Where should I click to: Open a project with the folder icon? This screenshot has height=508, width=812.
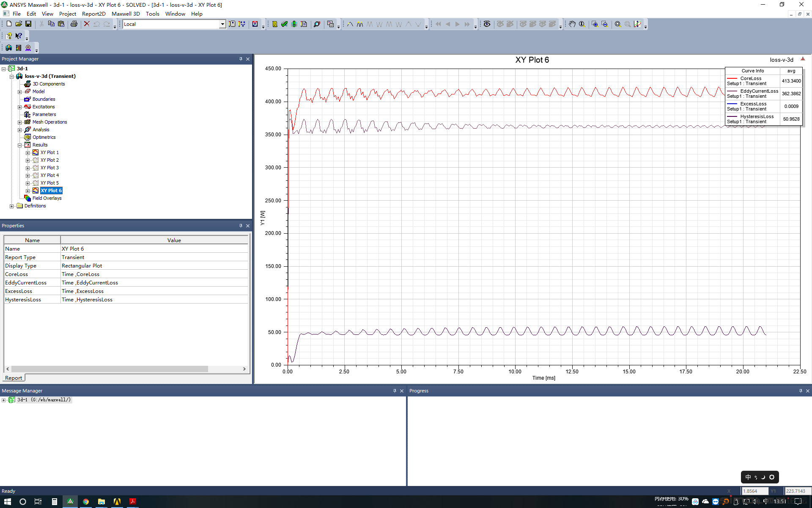point(19,24)
